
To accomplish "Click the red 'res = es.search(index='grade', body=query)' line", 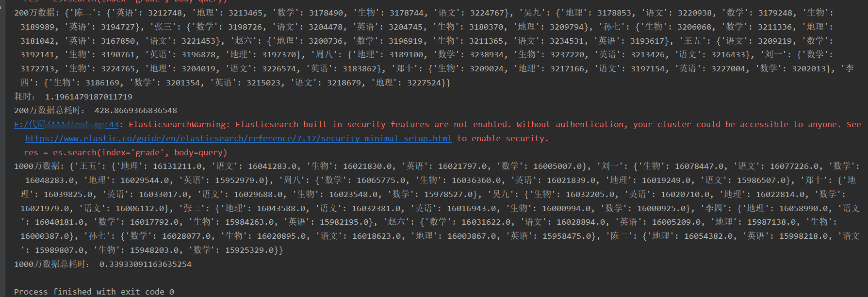I will click(x=125, y=152).
